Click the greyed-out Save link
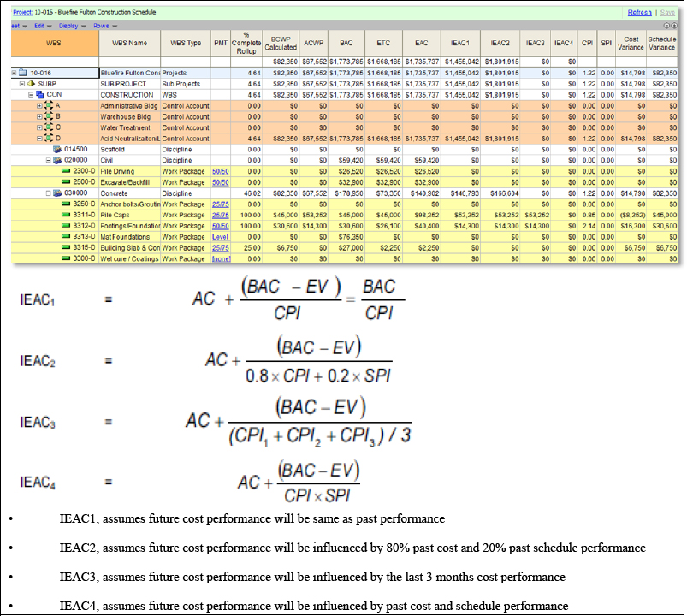687x616 pixels. point(667,12)
